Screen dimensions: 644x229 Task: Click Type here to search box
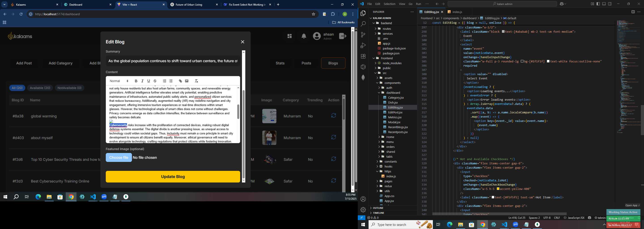pyautogui.click(x=400, y=225)
